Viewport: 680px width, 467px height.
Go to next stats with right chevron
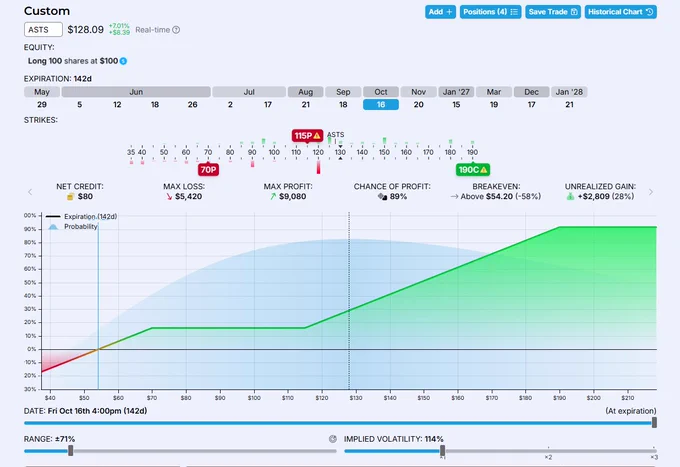coord(651,192)
